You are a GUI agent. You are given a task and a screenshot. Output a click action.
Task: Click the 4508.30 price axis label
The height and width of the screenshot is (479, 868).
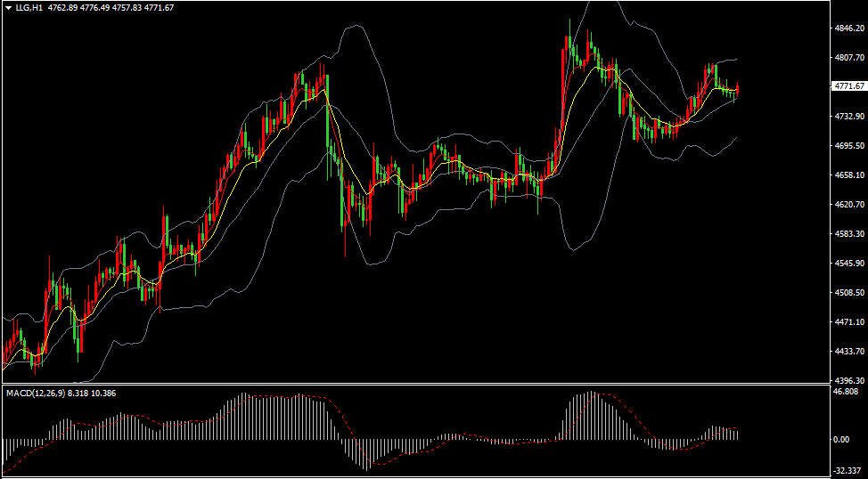pos(848,293)
